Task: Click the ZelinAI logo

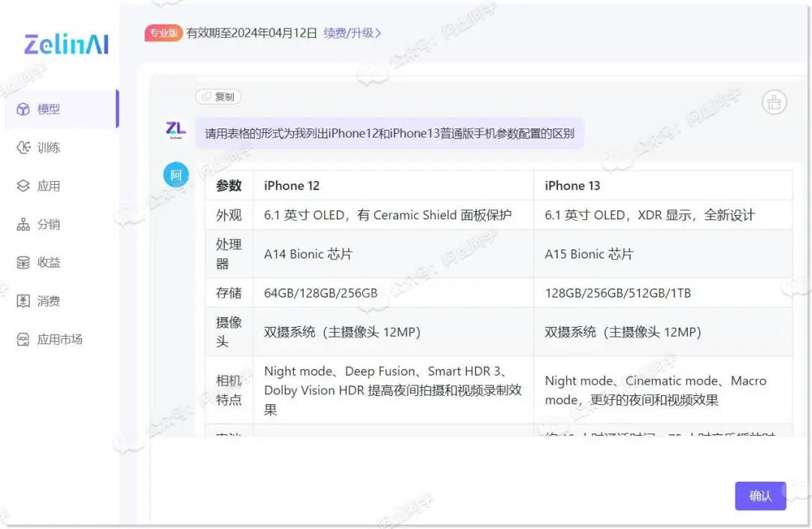Action: coord(67,44)
